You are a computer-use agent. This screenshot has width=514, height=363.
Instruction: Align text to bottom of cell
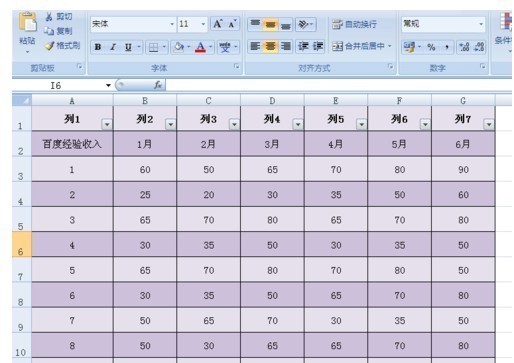(286, 24)
